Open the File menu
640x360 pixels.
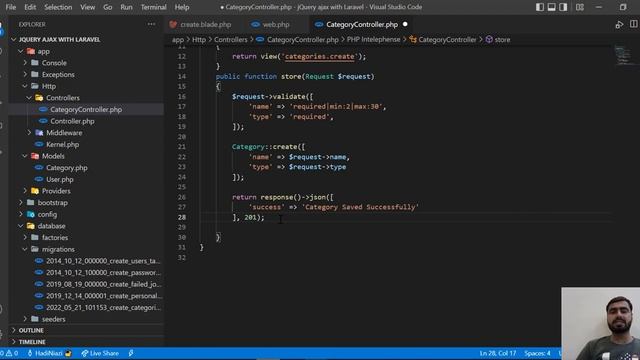click(x=11, y=7)
